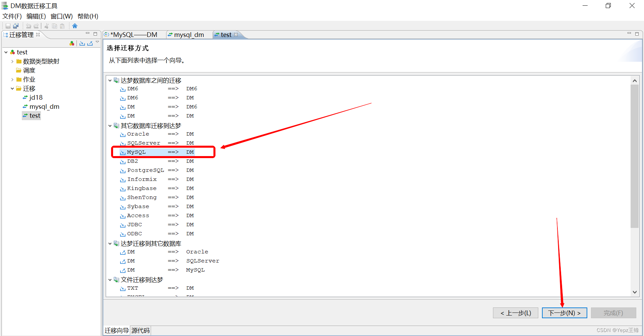The image size is (644, 336).
Task: Click the wizard list scroll-down arrow
Action: click(x=635, y=292)
